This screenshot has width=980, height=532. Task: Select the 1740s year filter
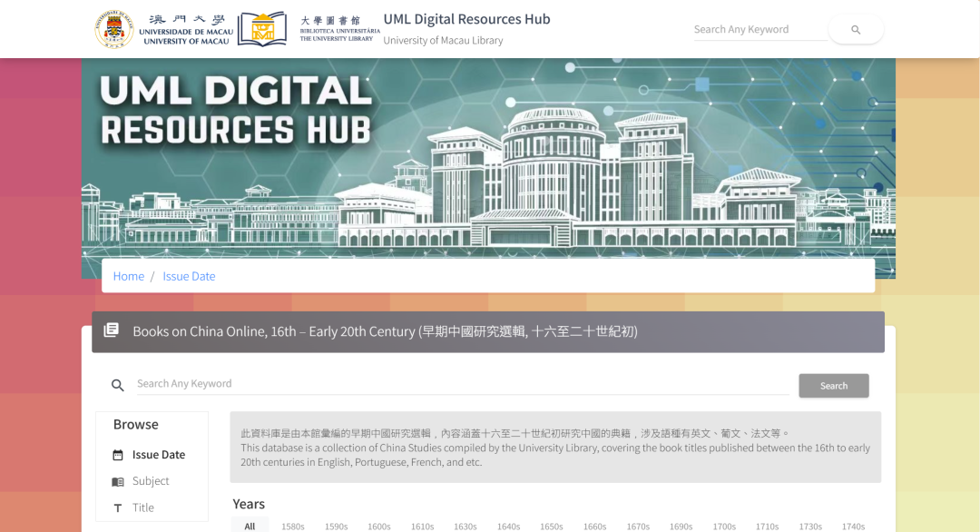(853, 526)
